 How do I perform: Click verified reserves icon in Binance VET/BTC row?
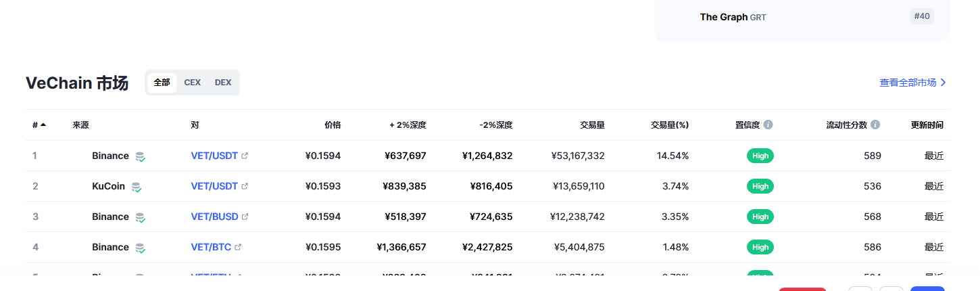tap(140, 248)
